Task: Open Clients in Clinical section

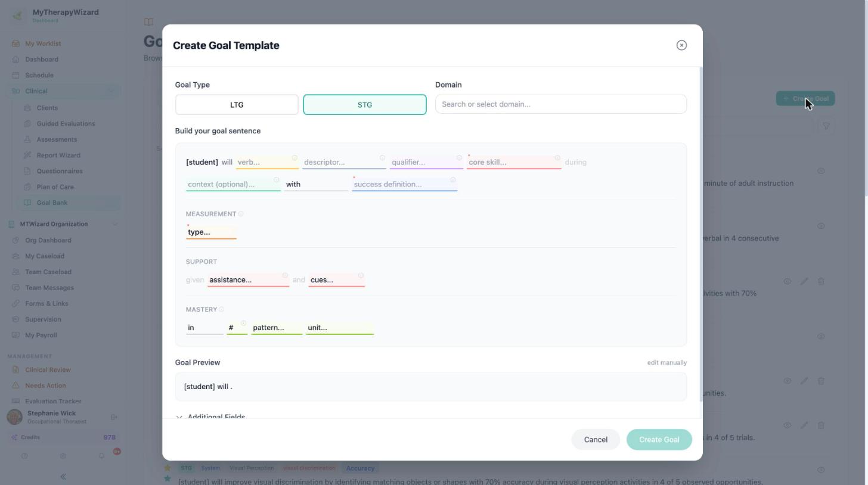Action: tap(47, 108)
